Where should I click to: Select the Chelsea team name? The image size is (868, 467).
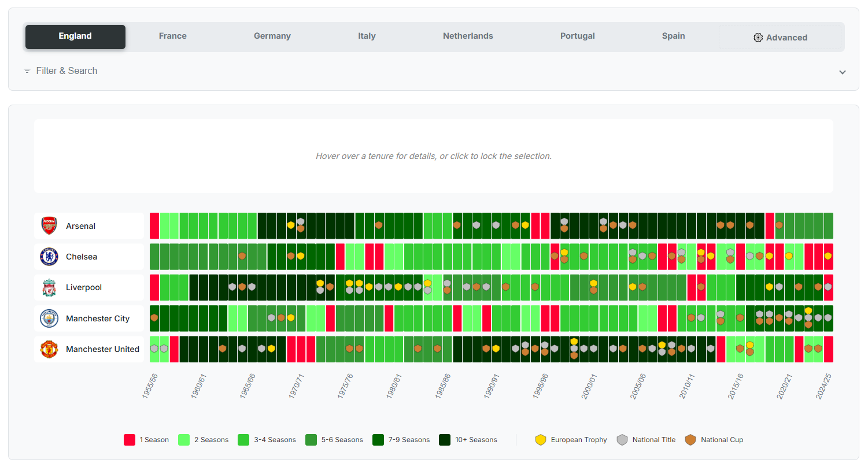coord(82,257)
